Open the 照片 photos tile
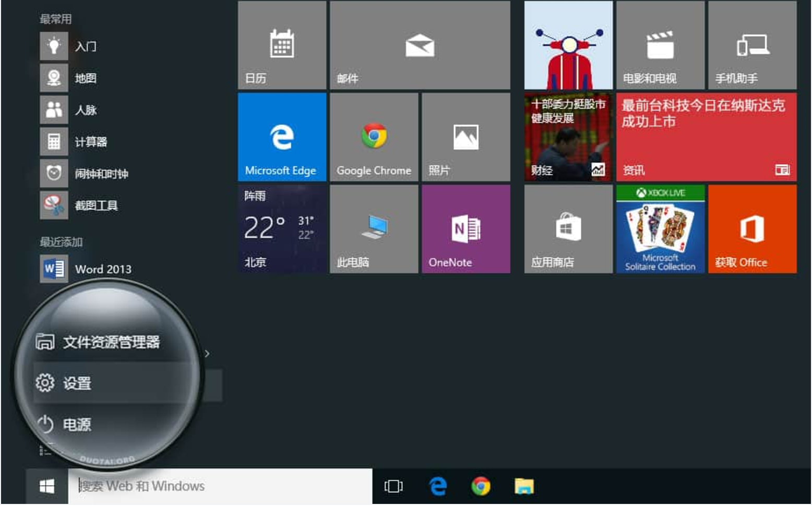Viewport: 812px width, 506px height. [465, 137]
